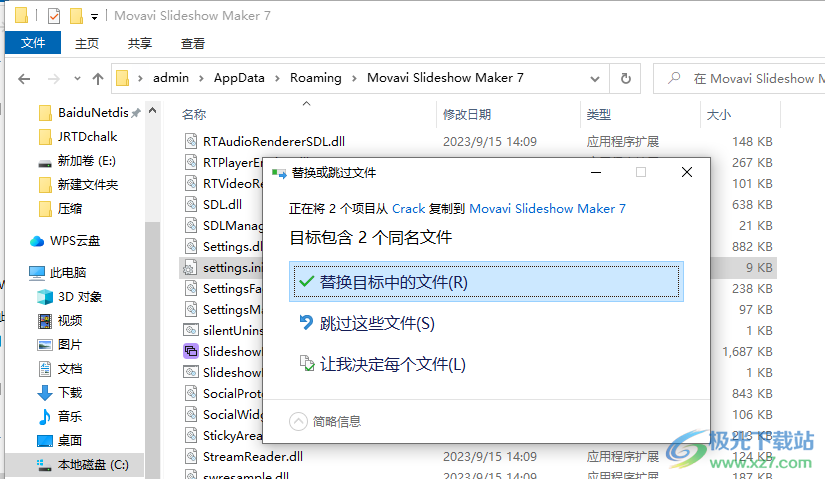Screen dimensions: 825x479
Task: Select RTAudioRendererSDL.dll file
Action: 274,142
